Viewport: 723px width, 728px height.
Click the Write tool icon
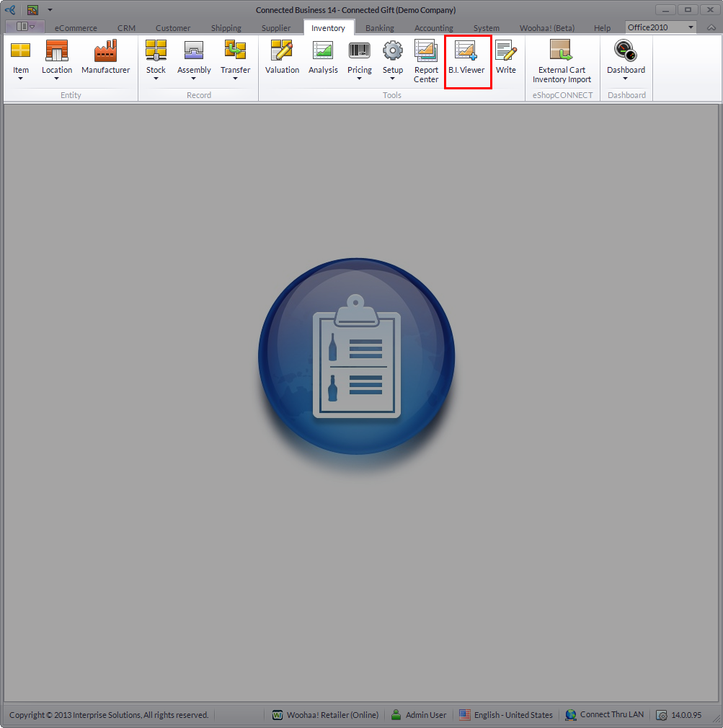pyautogui.click(x=506, y=50)
